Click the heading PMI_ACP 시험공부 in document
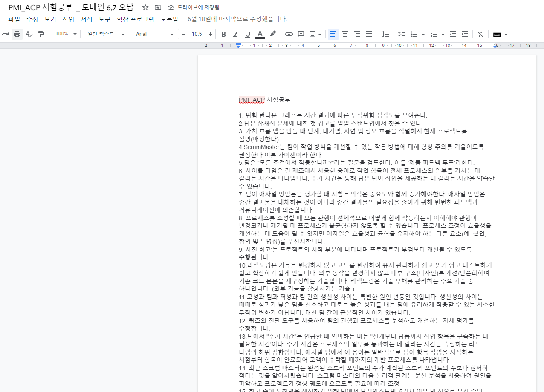544x392 pixels. coord(264,100)
